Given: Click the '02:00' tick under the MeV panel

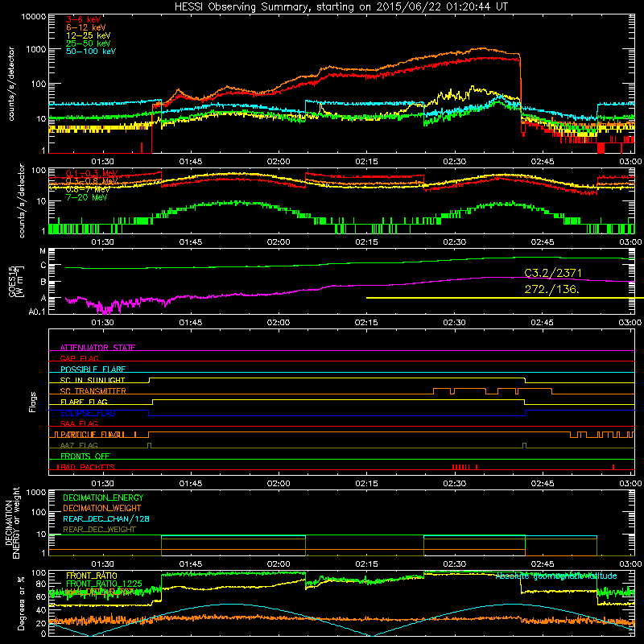Looking at the screenshot, I should click(x=279, y=242).
